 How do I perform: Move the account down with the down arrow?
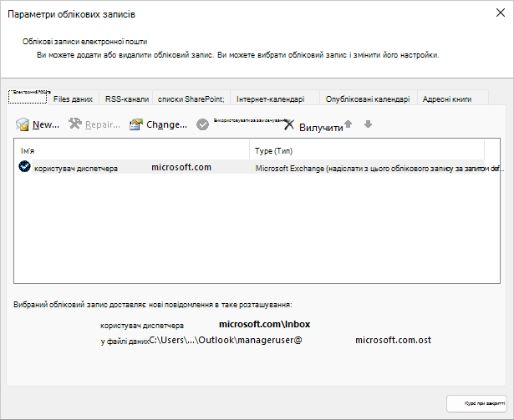pyautogui.click(x=368, y=124)
